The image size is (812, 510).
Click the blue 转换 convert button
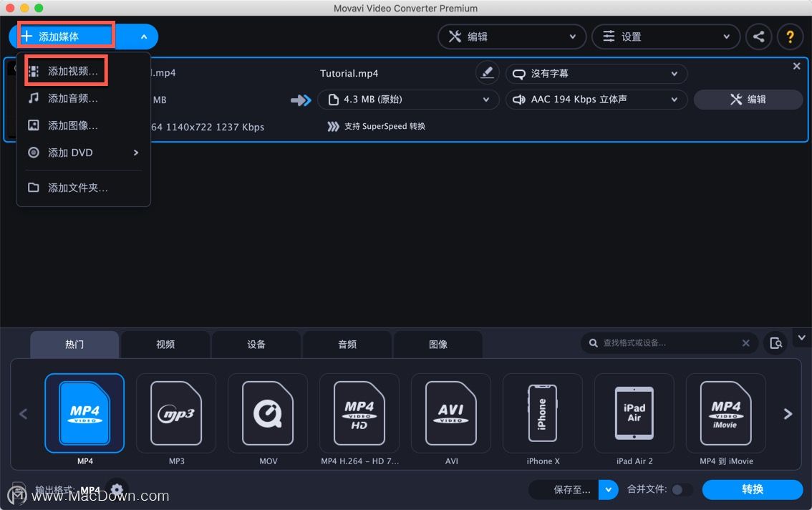coord(753,489)
